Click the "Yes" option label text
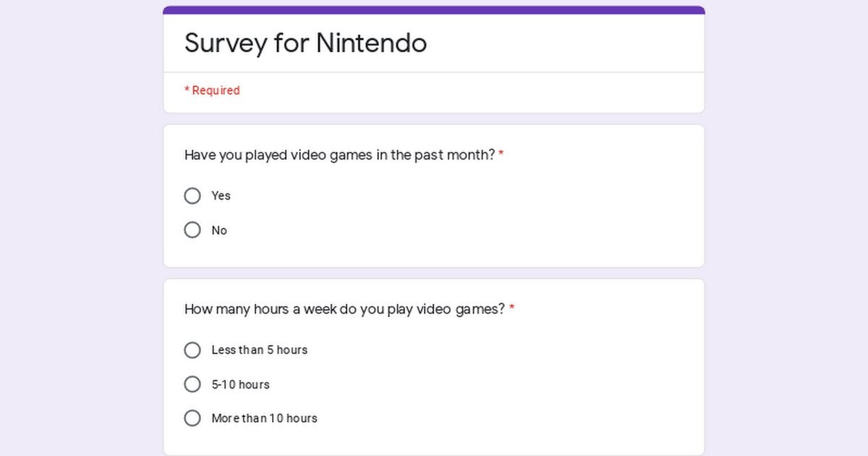868x456 pixels. [x=221, y=195]
